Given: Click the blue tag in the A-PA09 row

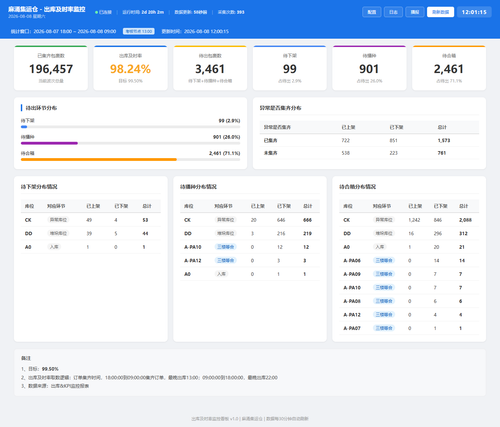Looking at the screenshot, I should click(384, 274).
